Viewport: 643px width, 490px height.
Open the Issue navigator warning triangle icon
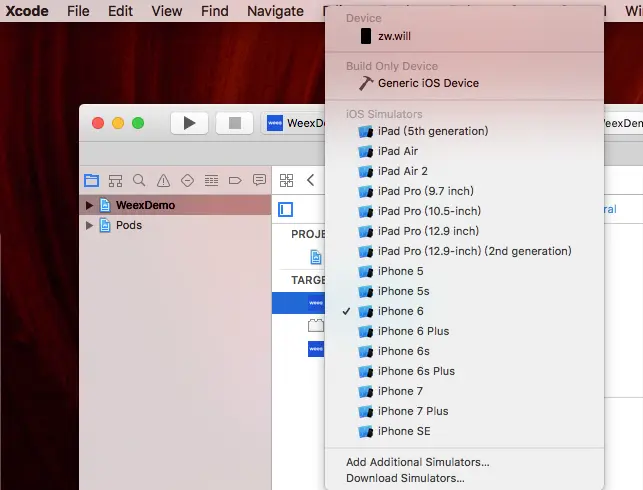pos(163,180)
